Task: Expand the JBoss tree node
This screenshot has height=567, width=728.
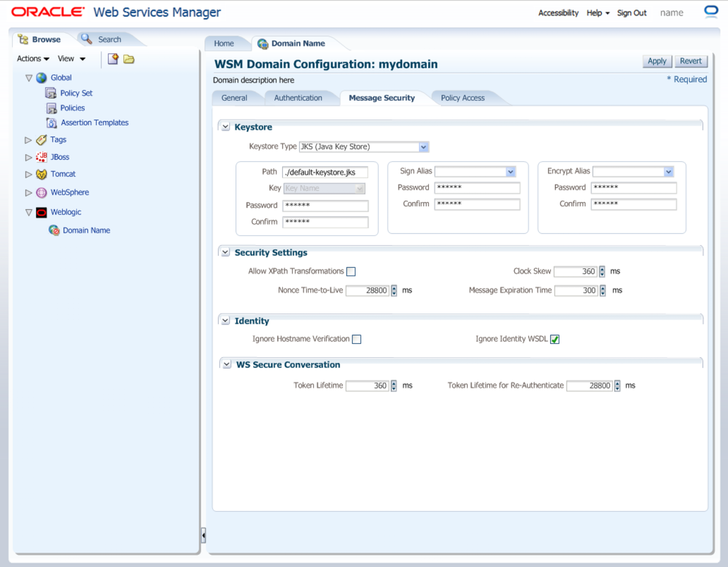Action: coord(28,157)
